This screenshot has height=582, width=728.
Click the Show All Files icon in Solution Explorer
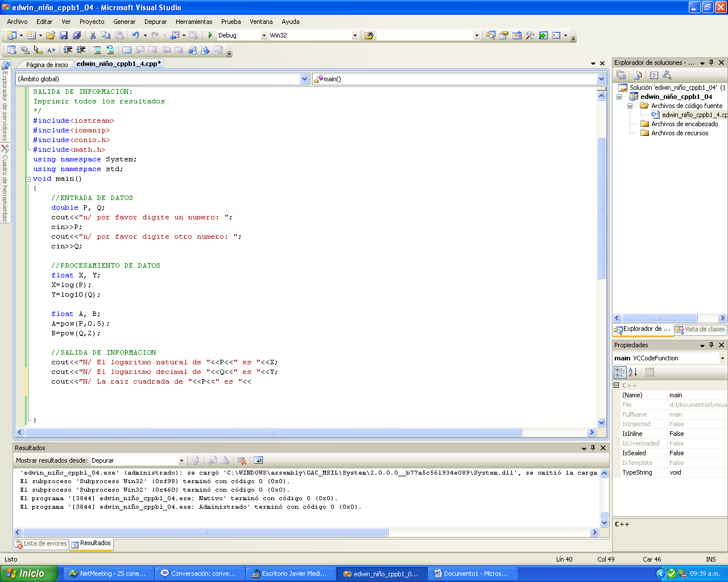tap(637, 75)
